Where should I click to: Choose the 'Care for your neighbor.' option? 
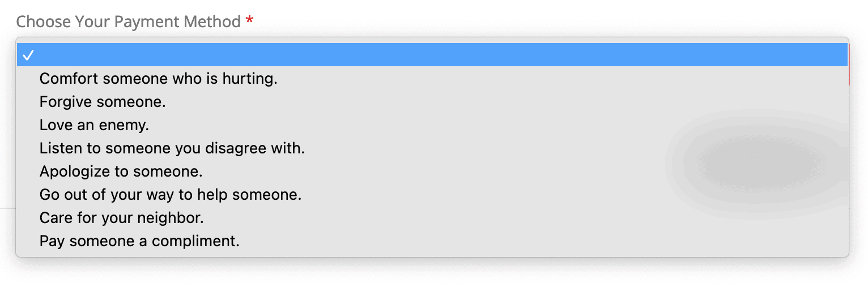(121, 218)
